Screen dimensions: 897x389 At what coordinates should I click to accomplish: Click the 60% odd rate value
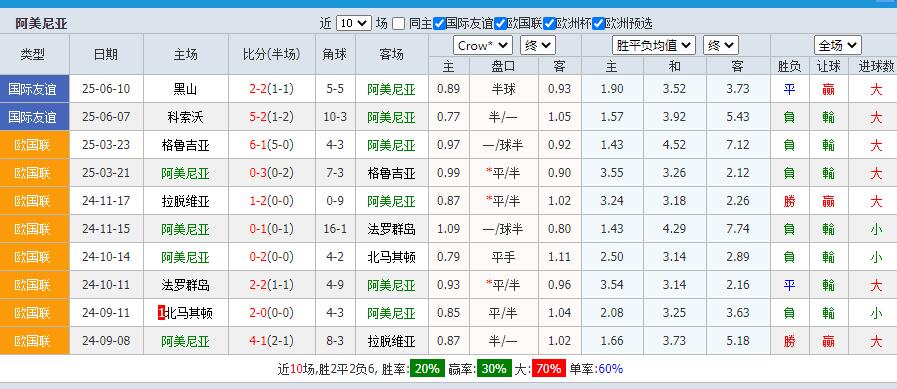610,369
